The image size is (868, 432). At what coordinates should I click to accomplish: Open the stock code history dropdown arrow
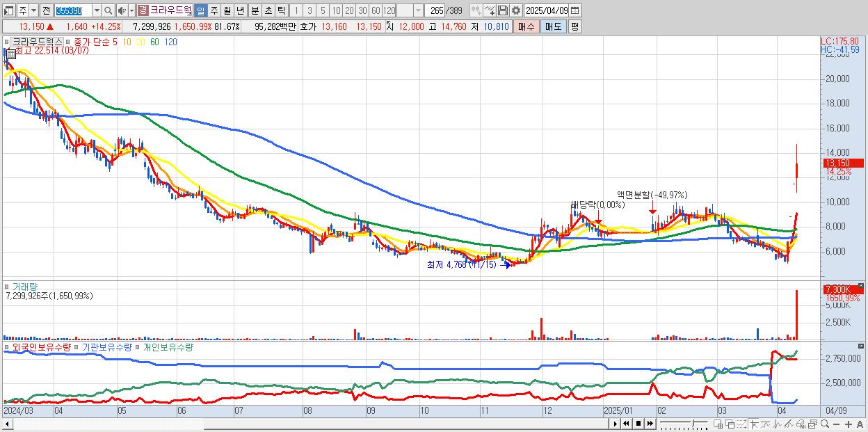[96, 10]
